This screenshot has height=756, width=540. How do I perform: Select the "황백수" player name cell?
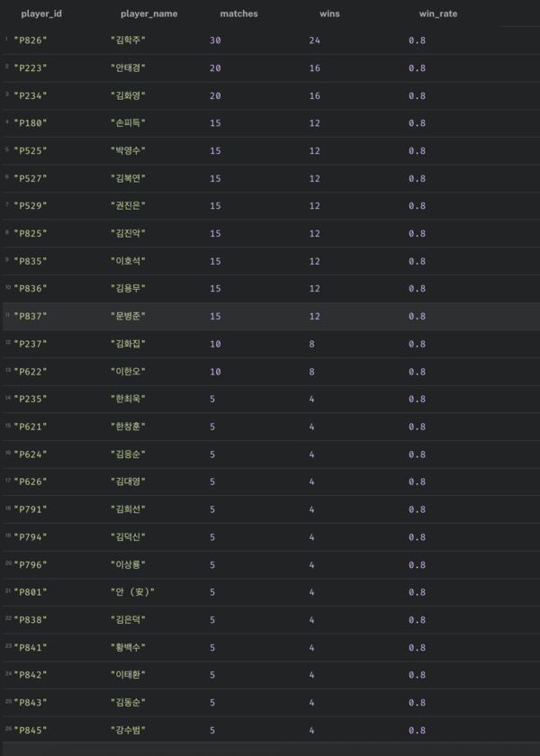tap(127, 647)
